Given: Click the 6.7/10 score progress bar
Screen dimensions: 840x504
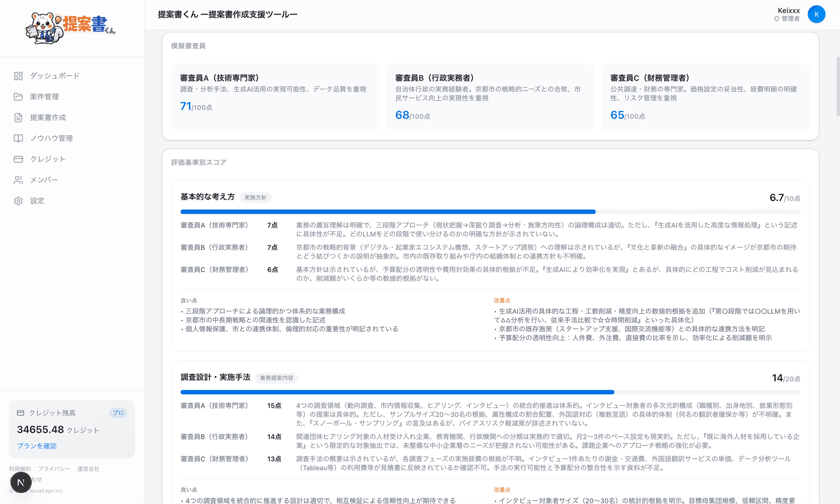Looking at the screenshot, I should (x=490, y=212).
